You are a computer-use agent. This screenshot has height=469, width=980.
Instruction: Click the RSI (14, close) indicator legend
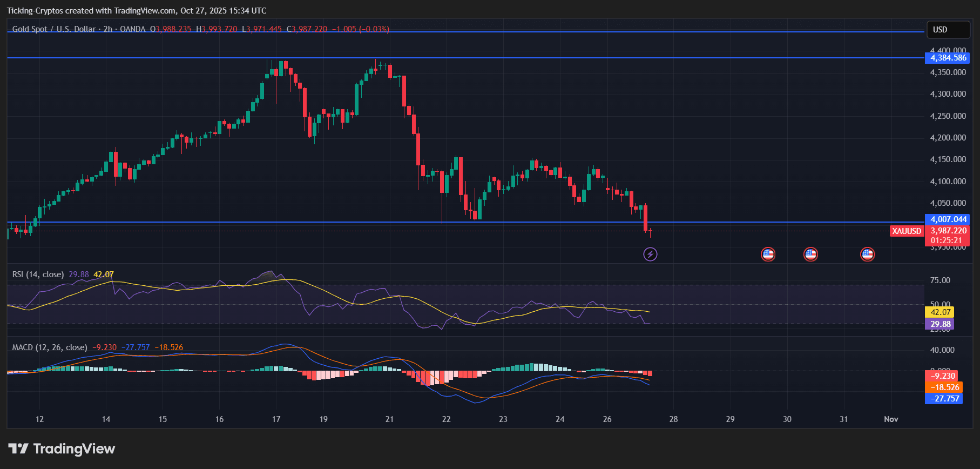(38, 274)
